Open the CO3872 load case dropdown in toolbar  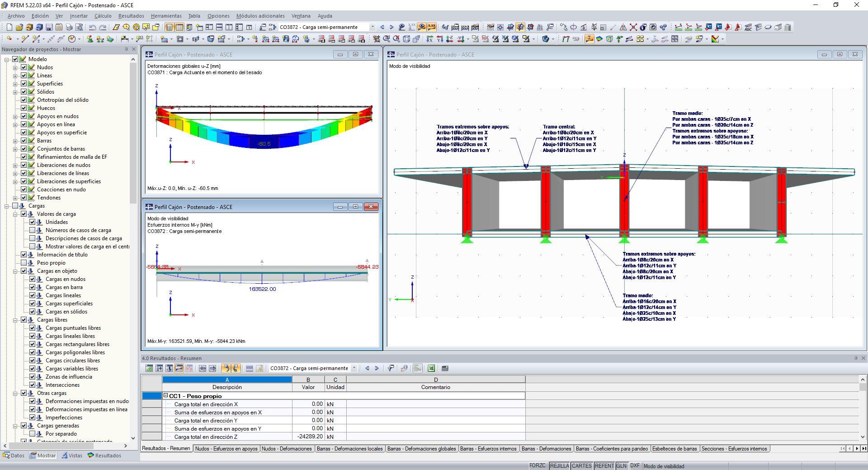373,27
